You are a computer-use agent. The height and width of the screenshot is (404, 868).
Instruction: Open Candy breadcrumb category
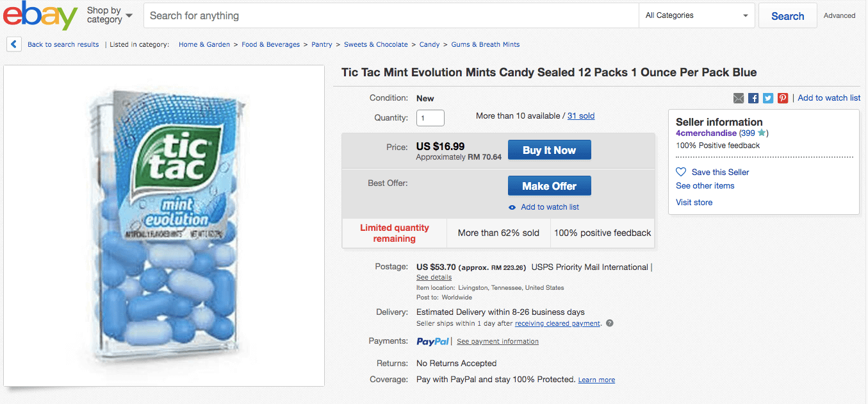[429, 44]
